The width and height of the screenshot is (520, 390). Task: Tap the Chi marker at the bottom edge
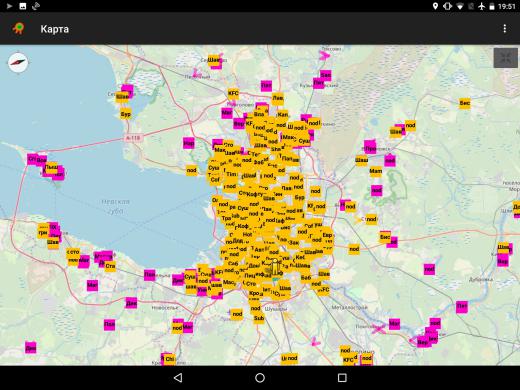(170, 359)
